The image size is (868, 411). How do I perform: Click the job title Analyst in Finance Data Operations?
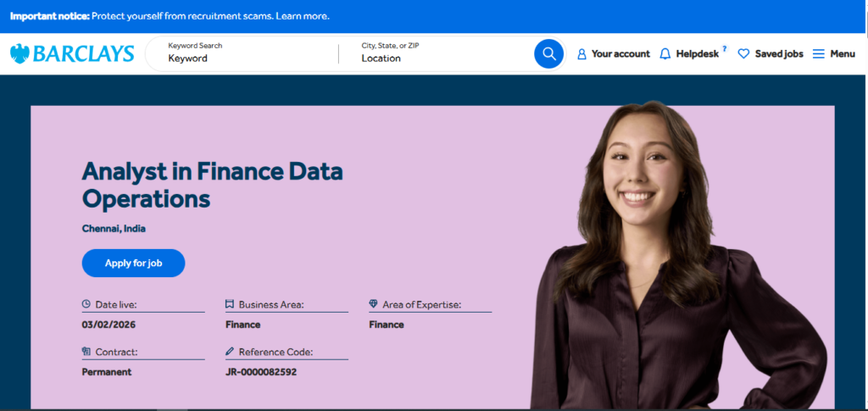(x=213, y=186)
